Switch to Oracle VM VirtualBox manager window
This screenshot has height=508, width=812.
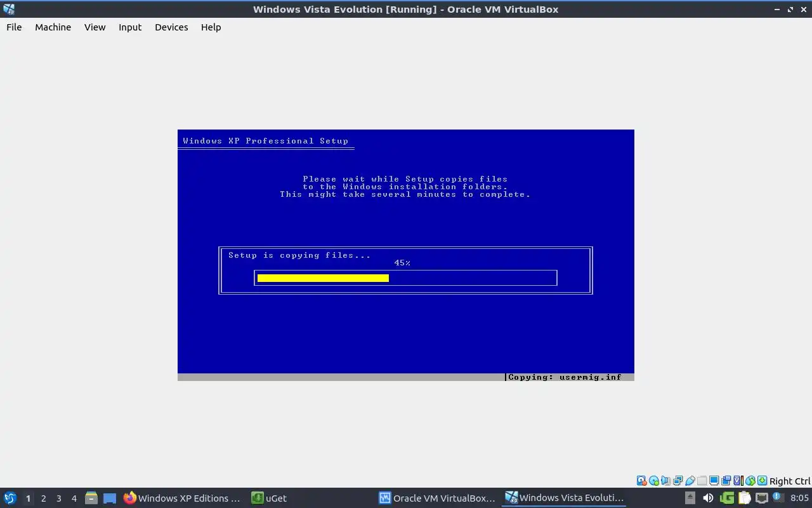point(437,498)
